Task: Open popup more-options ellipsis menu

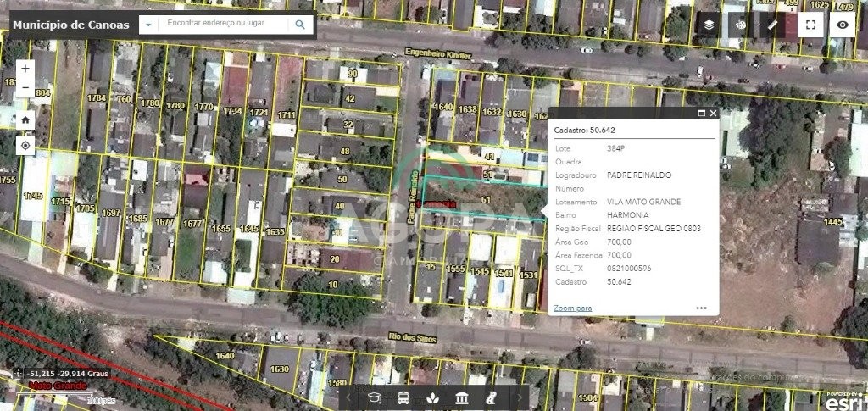Action: (701, 308)
